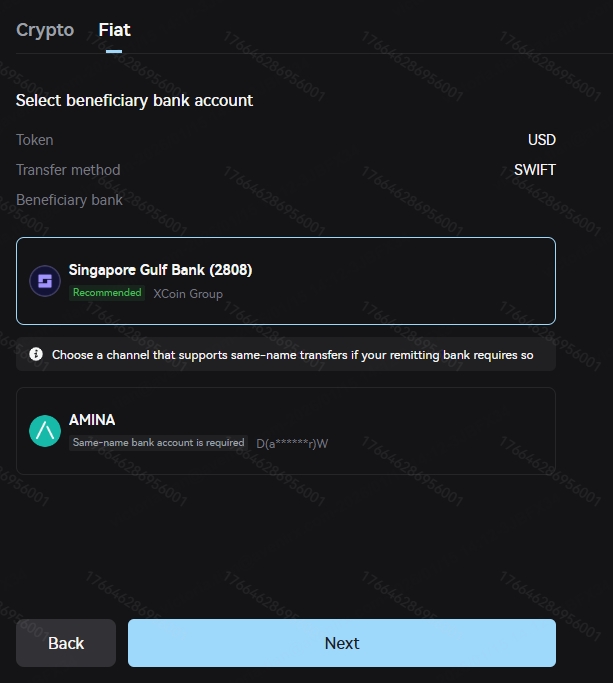Choose the AMINA bank name
The image size is (613, 683).
click(92, 420)
